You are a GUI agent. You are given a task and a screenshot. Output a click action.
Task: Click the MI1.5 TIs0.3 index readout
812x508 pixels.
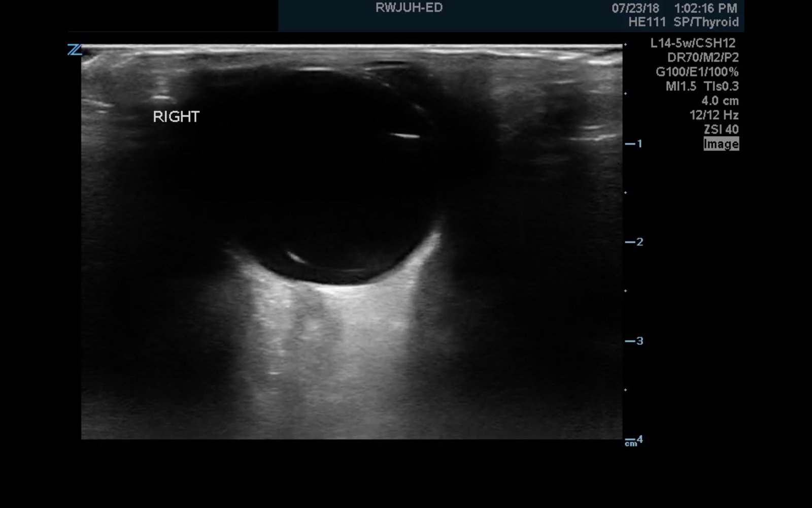click(x=702, y=86)
